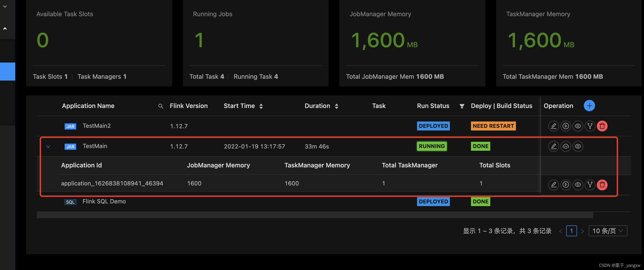
Task: Sort table by Duration
Action: pos(336,106)
